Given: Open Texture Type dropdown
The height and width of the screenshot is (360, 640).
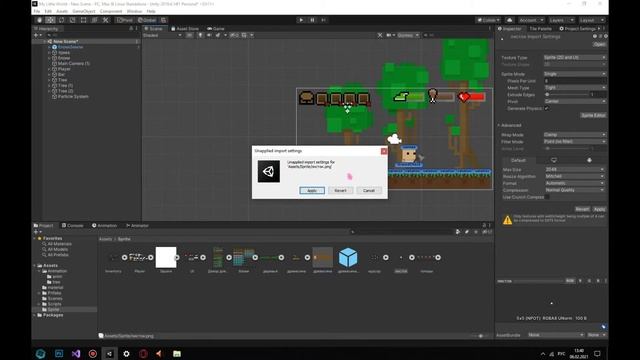Looking at the screenshot, I should 575,58.
